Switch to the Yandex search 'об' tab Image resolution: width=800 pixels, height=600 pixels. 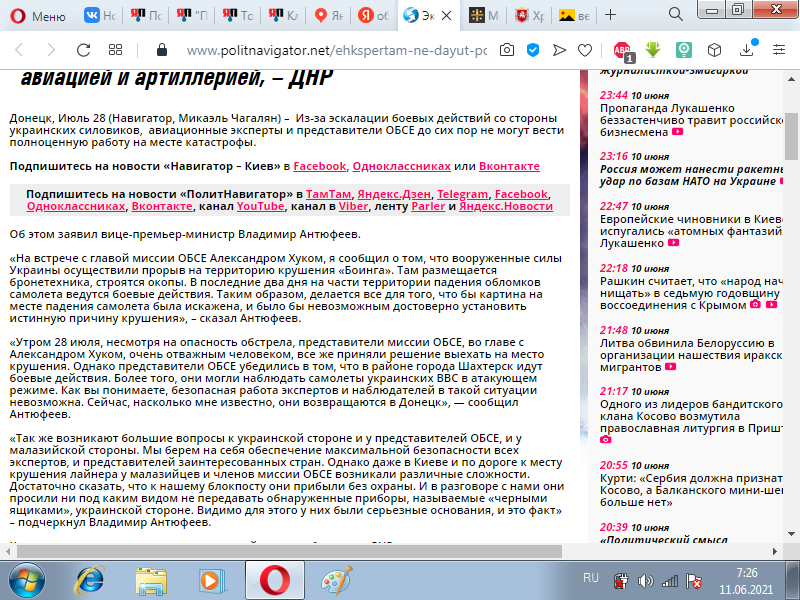[373, 15]
